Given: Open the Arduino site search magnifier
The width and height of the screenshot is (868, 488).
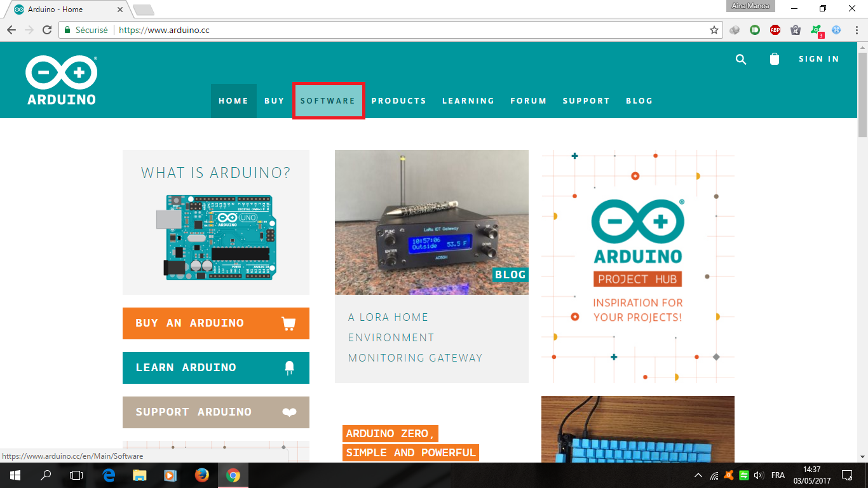Looking at the screenshot, I should coord(741,59).
